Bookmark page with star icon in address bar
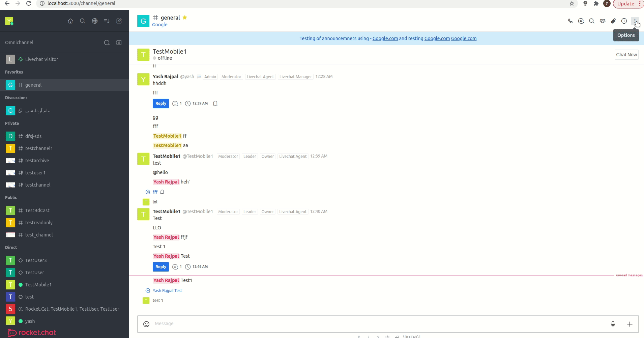The height and width of the screenshot is (338, 644). (x=572, y=3)
